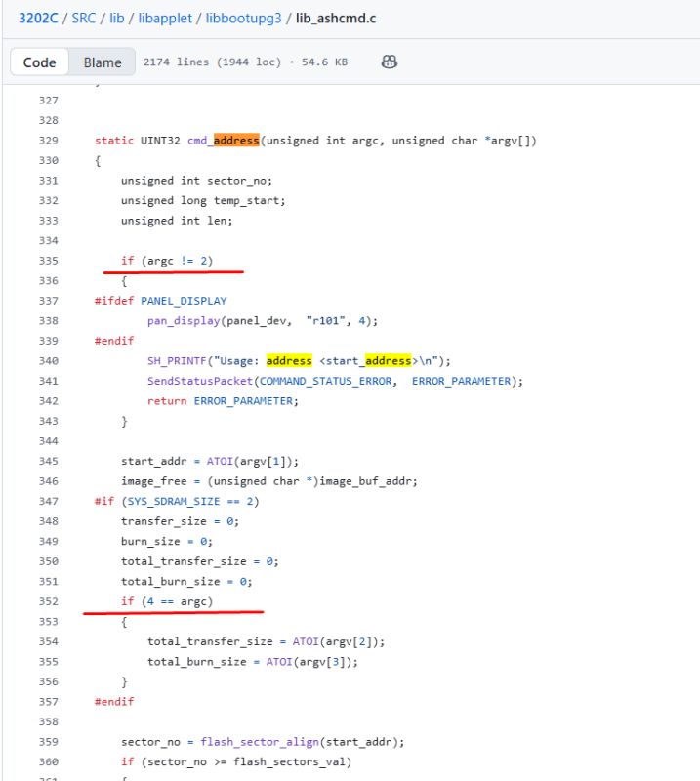This screenshot has height=781, width=700.
Task: Click 'image_free' assignment on line 346
Action: coord(269,481)
